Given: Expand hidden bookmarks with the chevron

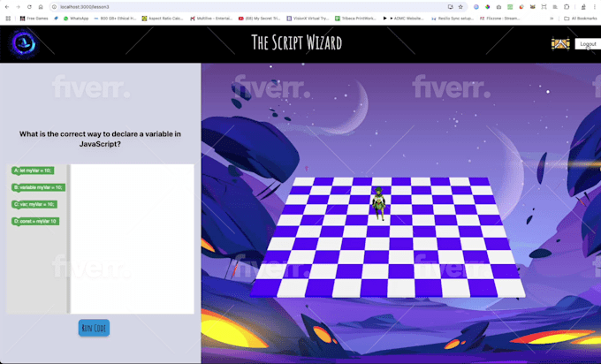Looking at the screenshot, I should pyautogui.click(x=552, y=19).
